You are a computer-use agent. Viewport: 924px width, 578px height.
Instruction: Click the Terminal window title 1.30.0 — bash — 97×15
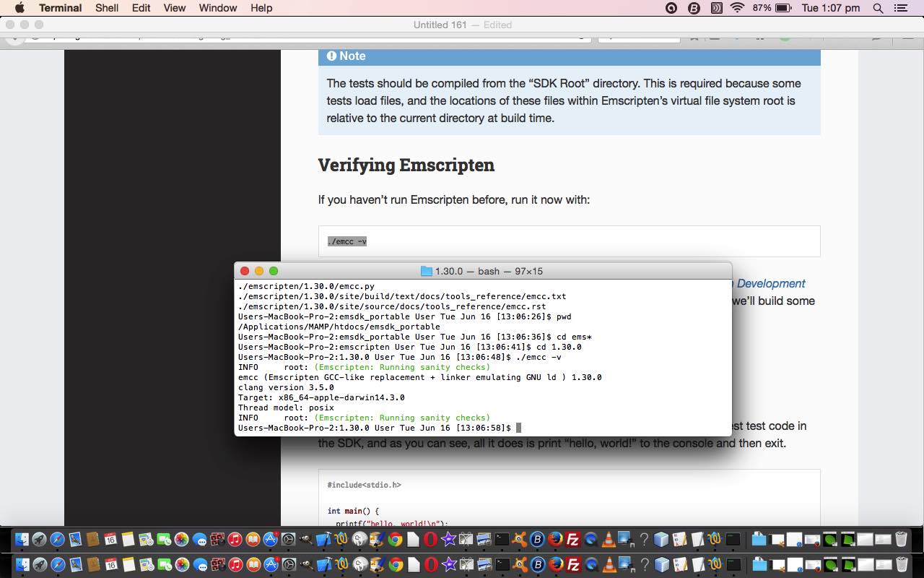(x=489, y=271)
